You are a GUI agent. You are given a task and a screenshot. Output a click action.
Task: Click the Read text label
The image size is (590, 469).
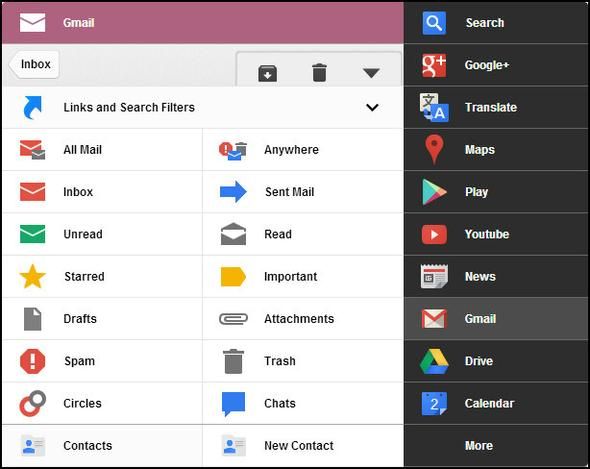[278, 234]
